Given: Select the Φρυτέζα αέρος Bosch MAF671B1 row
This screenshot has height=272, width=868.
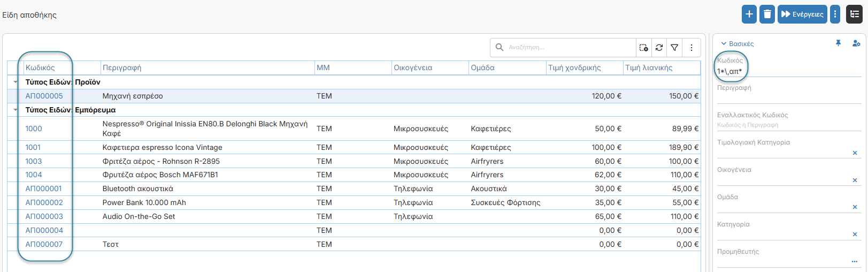Looking at the screenshot, I should tap(353, 175).
